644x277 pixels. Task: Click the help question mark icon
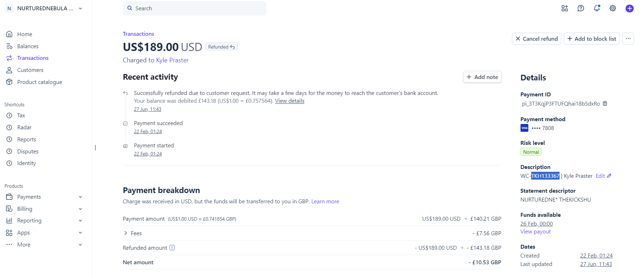click(581, 8)
